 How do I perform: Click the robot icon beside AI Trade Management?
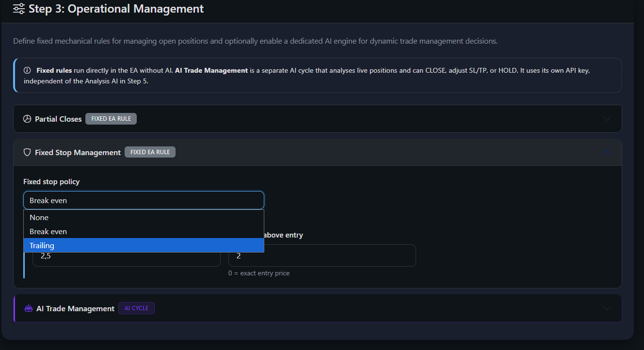tap(29, 308)
